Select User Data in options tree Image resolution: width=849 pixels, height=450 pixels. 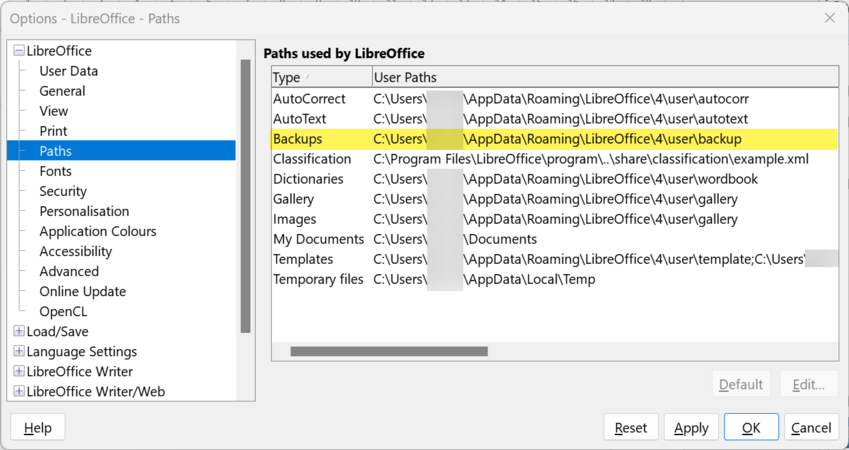[69, 71]
